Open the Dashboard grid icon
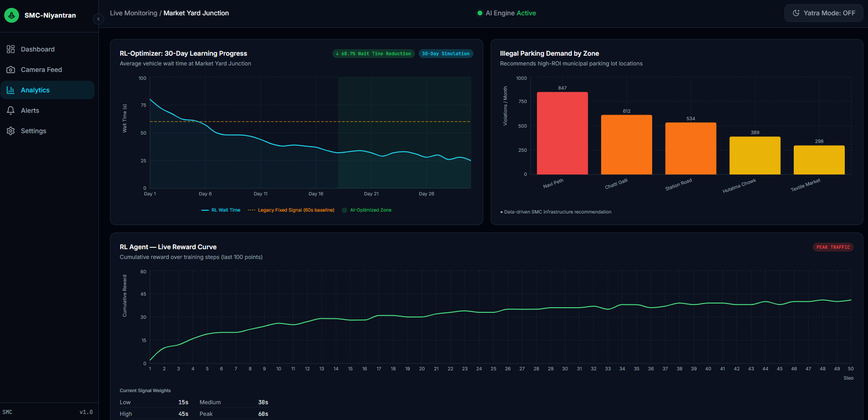 [11, 49]
